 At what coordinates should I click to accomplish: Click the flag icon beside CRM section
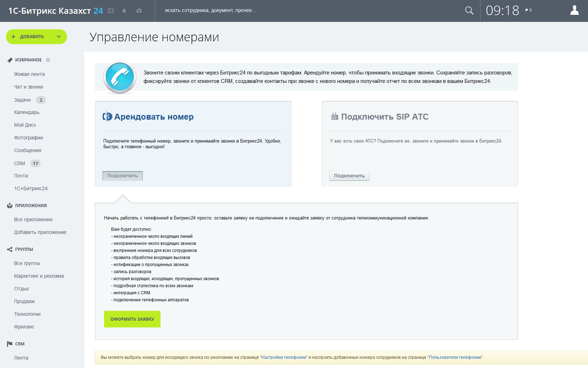[x=10, y=344]
